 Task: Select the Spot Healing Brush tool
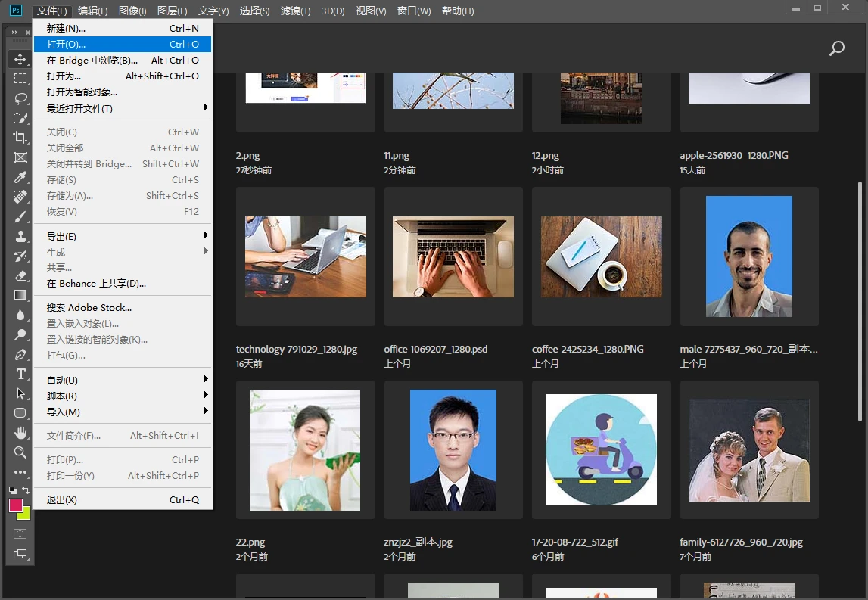20,197
